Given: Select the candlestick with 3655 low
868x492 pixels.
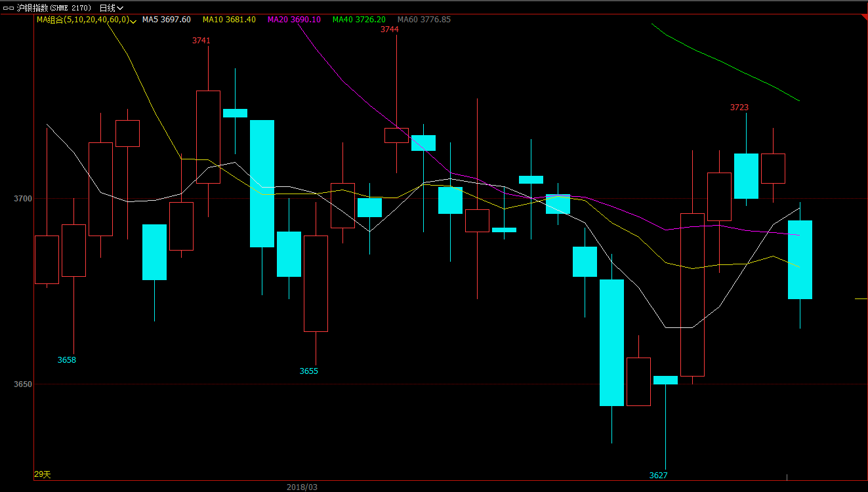Looking at the screenshot, I should (316, 283).
